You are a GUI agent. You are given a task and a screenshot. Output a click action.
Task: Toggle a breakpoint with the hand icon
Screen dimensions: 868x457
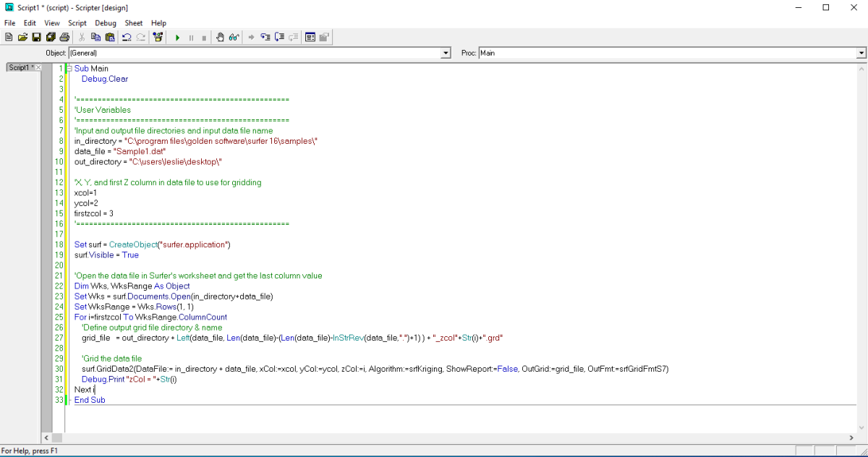[220, 37]
